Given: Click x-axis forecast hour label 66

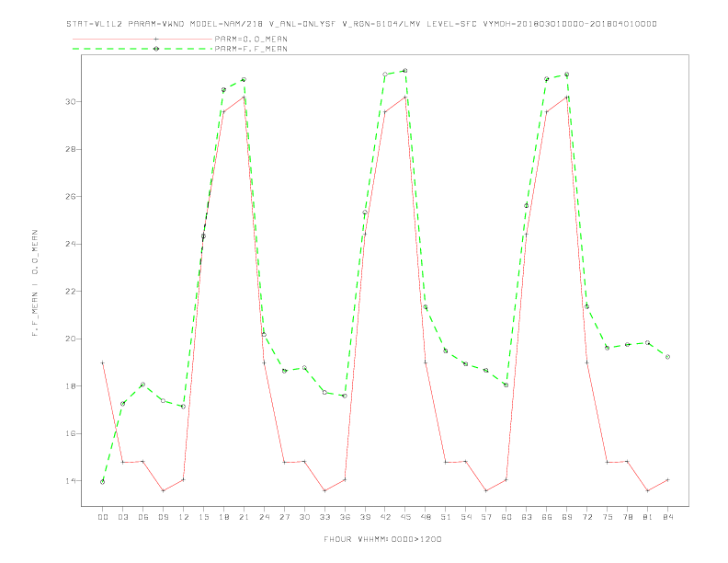Looking at the screenshot, I should coord(547,517).
